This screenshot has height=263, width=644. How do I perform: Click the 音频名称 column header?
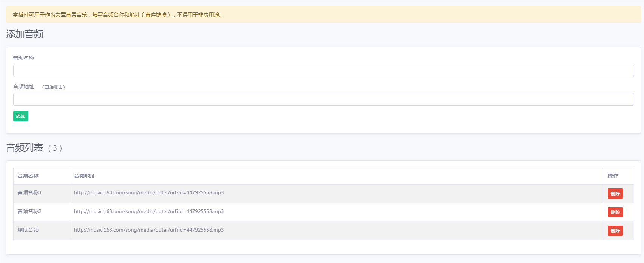pyautogui.click(x=28, y=176)
